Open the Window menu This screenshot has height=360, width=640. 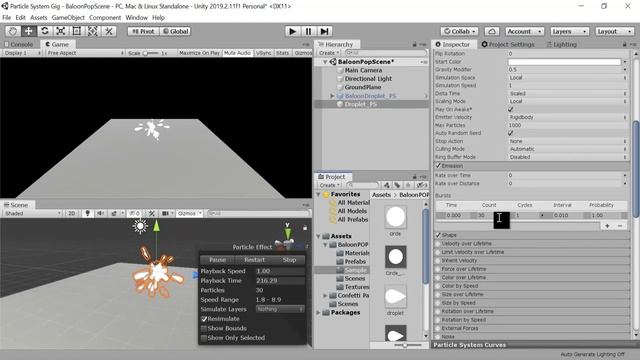[136, 18]
